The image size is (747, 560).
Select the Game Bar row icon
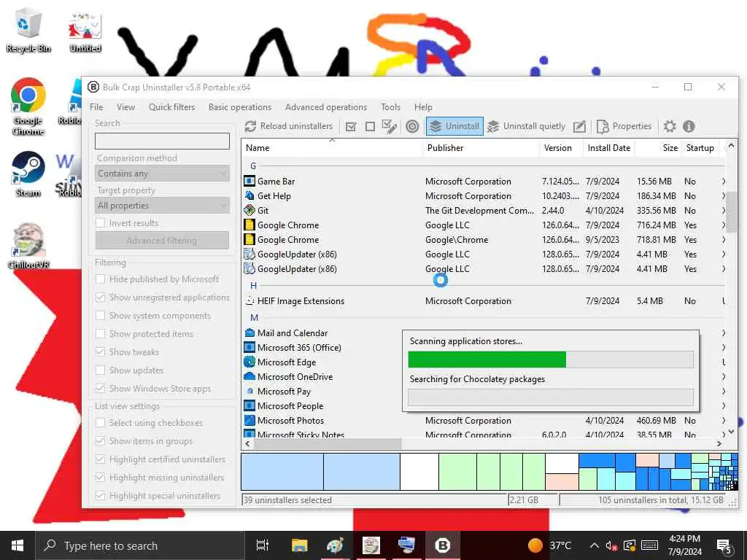point(249,181)
